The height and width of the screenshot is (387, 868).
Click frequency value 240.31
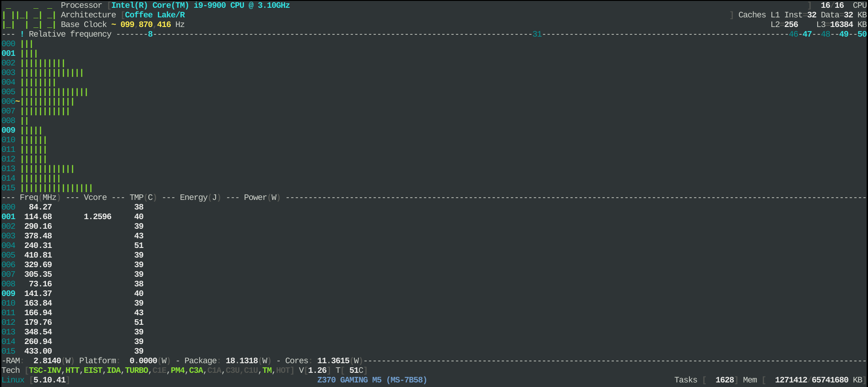38,246
